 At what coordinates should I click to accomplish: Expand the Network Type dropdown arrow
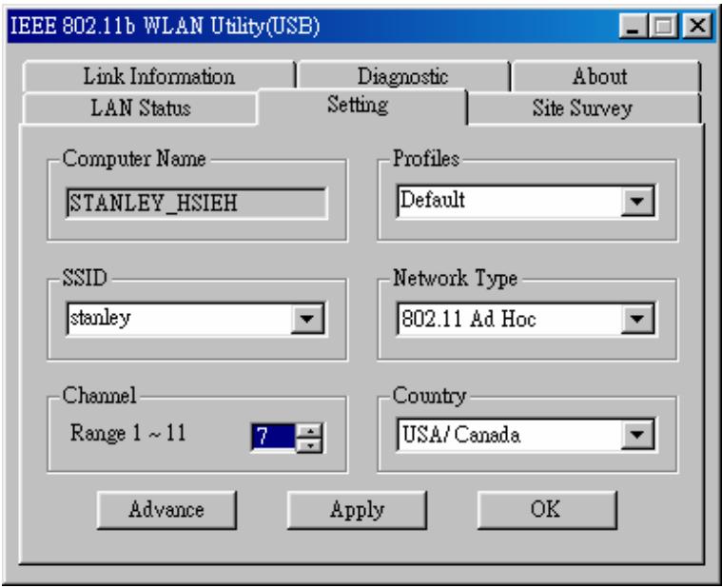[x=637, y=318]
